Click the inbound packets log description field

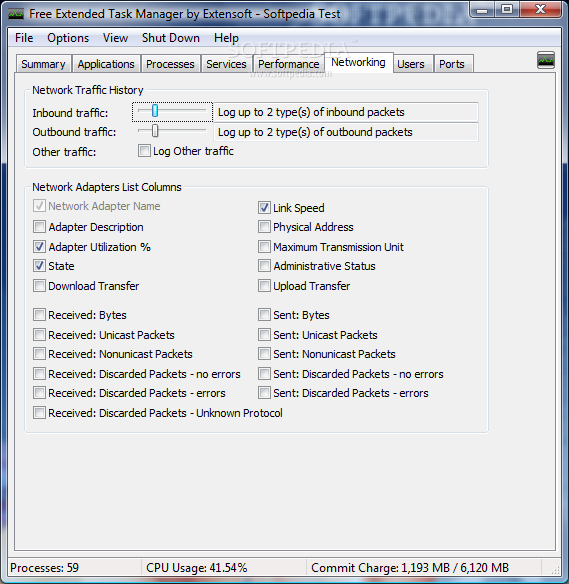pyautogui.click(x=346, y=112)
